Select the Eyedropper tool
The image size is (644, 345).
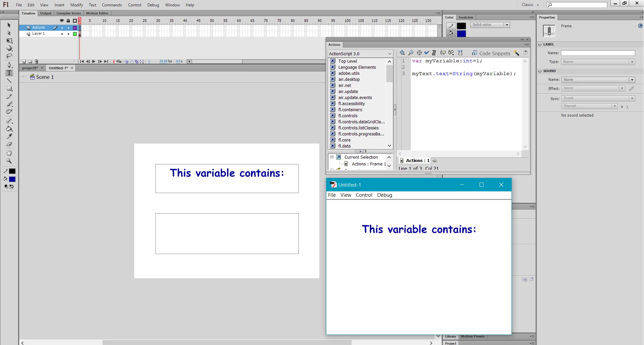pos(9,136)
